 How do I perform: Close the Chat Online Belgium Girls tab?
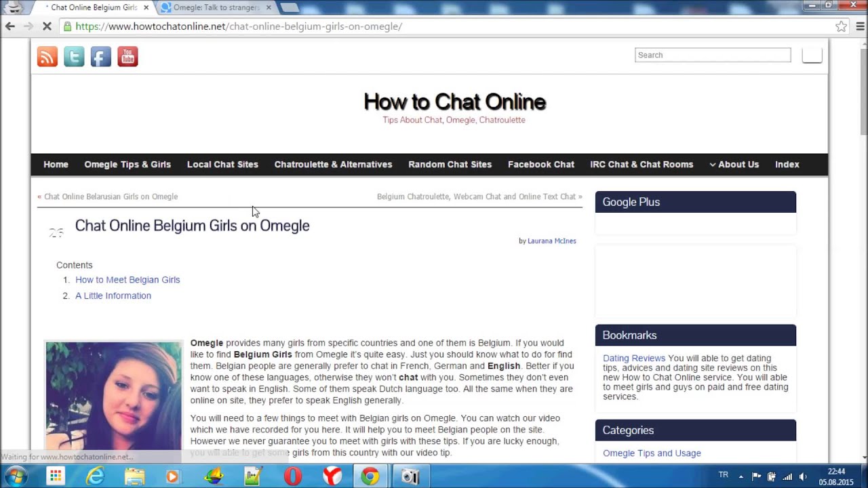tap(146, 7)
